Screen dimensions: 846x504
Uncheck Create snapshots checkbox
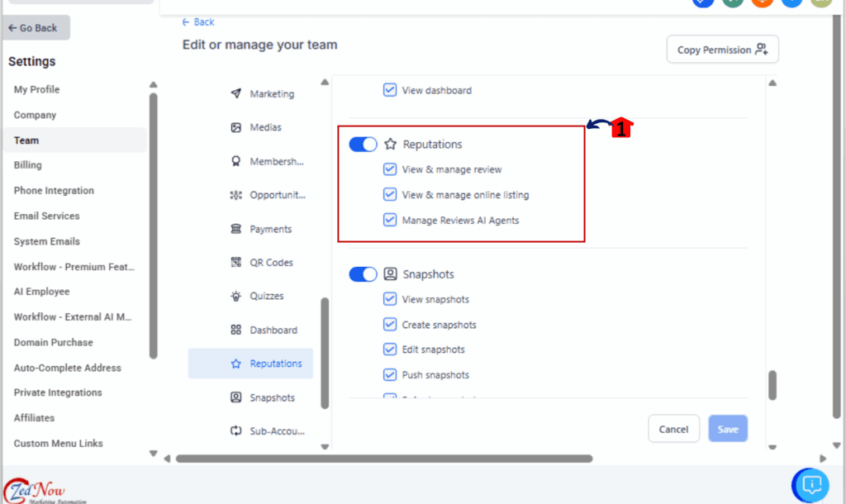pos(390,325)
